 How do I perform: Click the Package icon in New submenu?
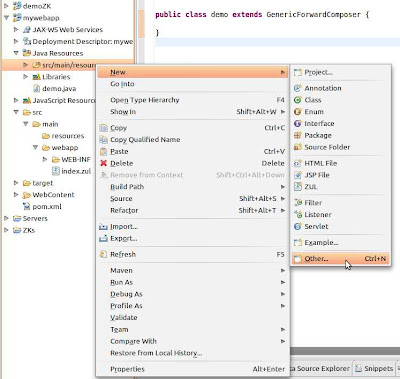(x=298, y=135)
